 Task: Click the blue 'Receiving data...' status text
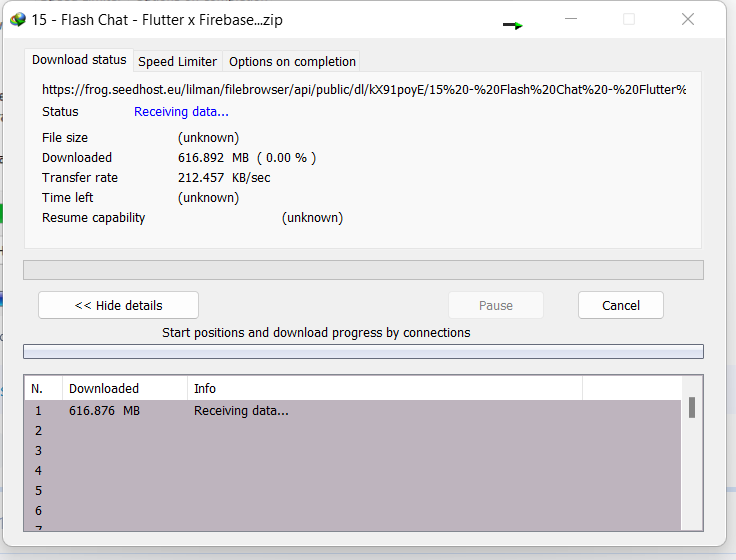click(x=181, y=112)
